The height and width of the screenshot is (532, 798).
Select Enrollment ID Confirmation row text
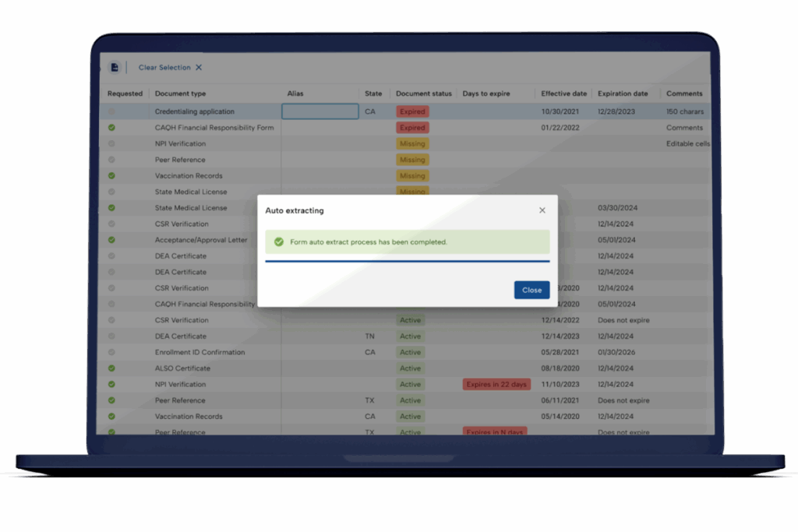click(199, 352)
